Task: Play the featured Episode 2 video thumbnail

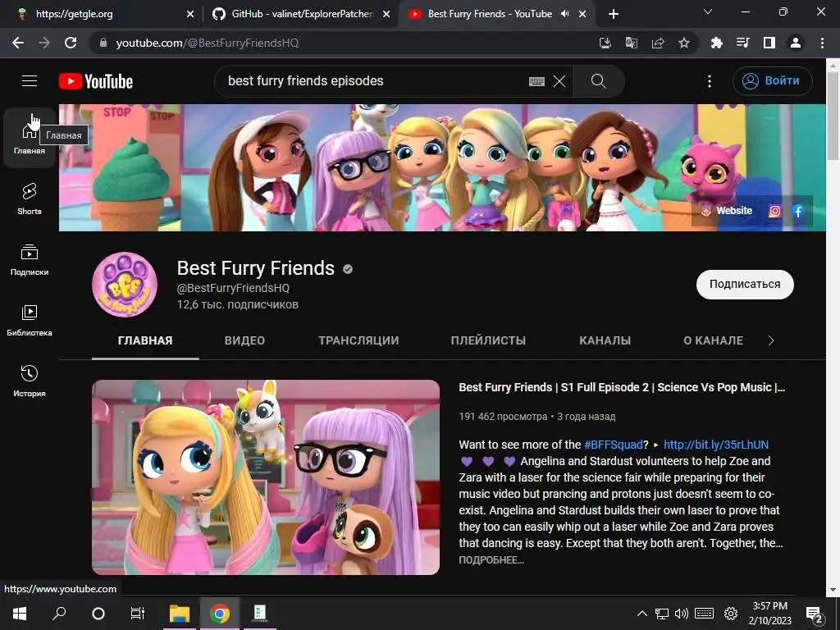Action: (x=266, y=477)
